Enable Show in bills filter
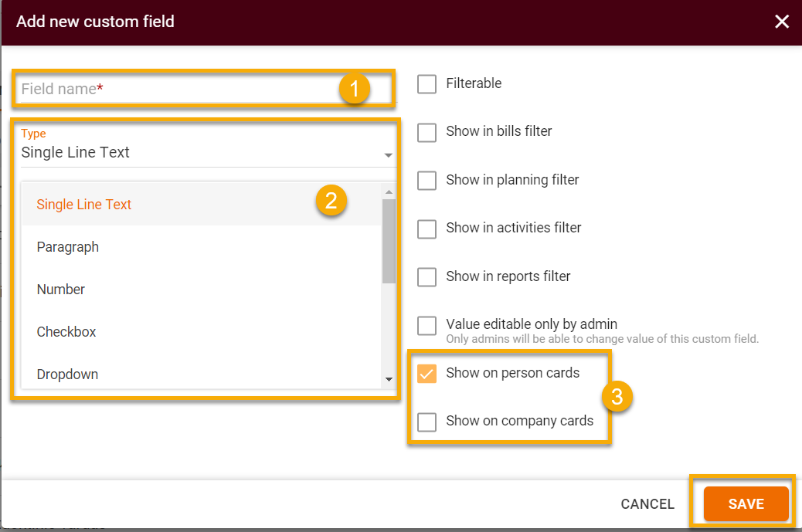The image size is (802, 532). pyautogui.click(x=426, y=132)
